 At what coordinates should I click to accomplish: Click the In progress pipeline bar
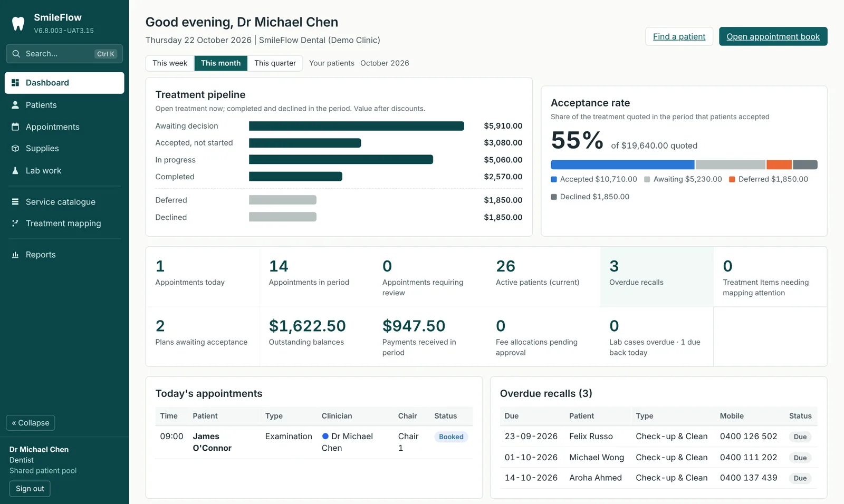(x=341, y=160)
